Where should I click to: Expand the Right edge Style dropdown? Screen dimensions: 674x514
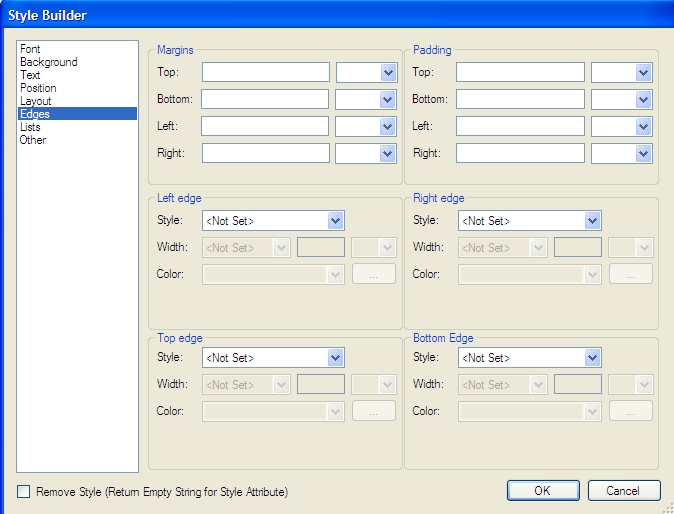593,221
